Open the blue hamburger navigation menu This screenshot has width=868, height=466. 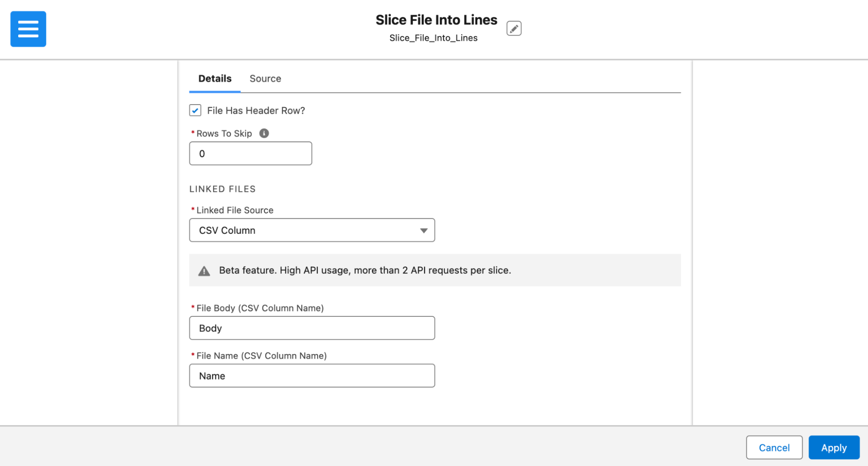pos(28,29)
